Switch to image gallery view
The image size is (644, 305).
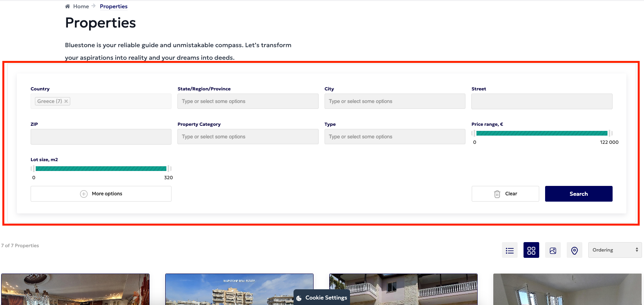pyautogui.click(x=553, y=250)
